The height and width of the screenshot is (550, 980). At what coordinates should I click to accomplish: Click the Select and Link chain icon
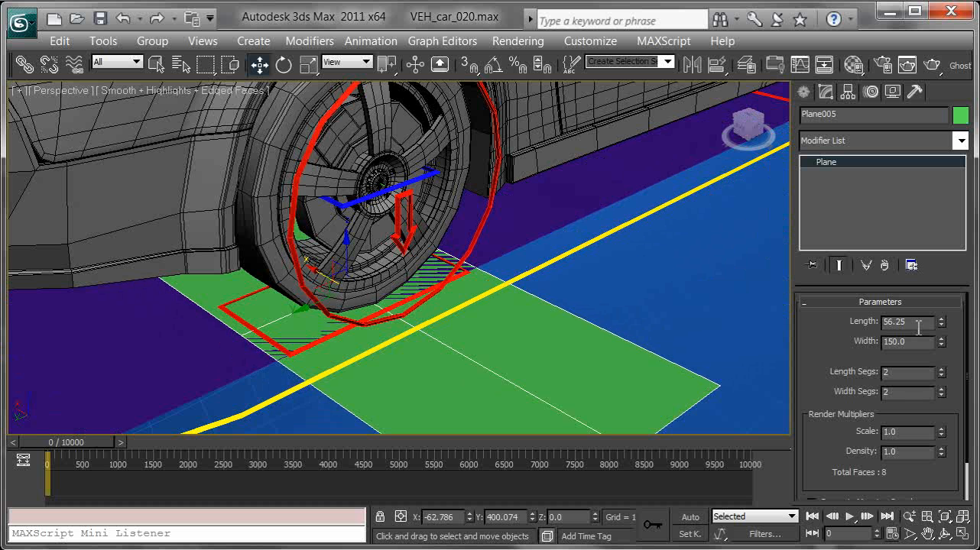pyautogui.click(x=24, y=65)
